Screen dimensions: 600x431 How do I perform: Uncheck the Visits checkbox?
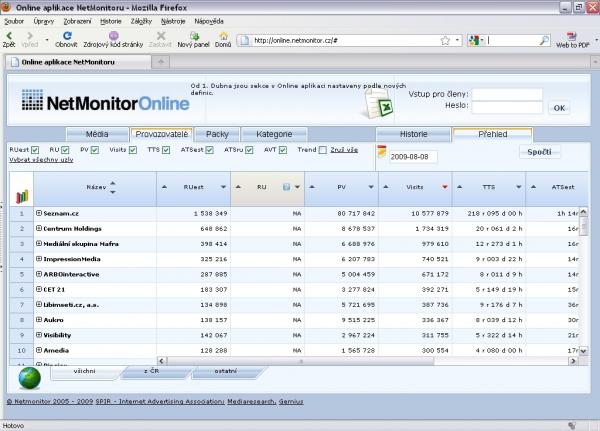click(x=133, y=150)
